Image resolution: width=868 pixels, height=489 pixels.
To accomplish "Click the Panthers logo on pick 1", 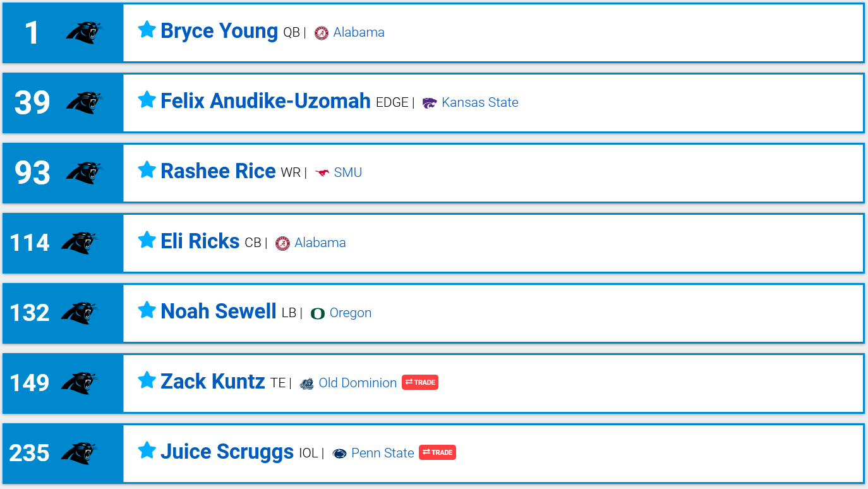I will pyautogui.click(x=85, y=32).
